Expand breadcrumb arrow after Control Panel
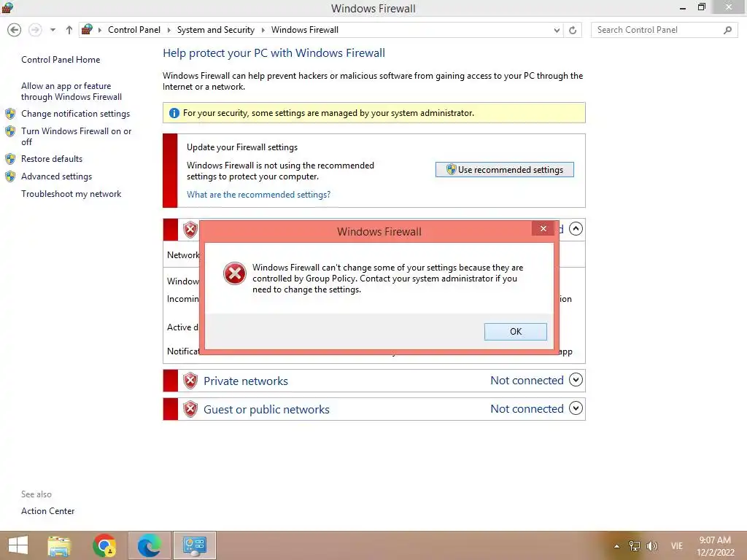The image size is (747, 560). pyautogui.click(x=169, y=30)
